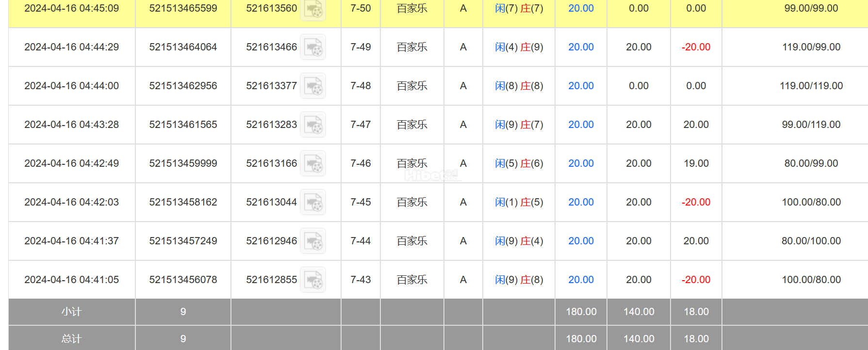The width and height of the screenshot is (868, 350).
Task: Open result 闲(1) 庄(5) link
Action: (x=519, y=202)
